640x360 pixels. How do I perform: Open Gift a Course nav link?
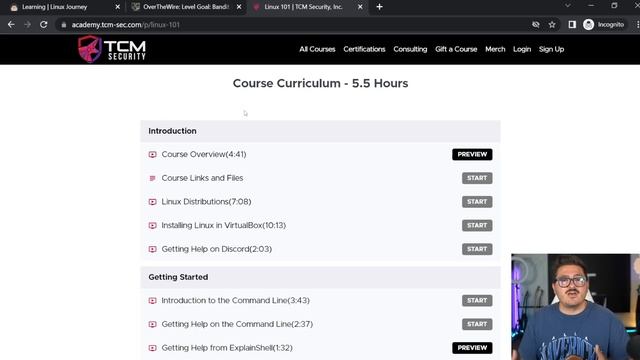coord(456,49)
